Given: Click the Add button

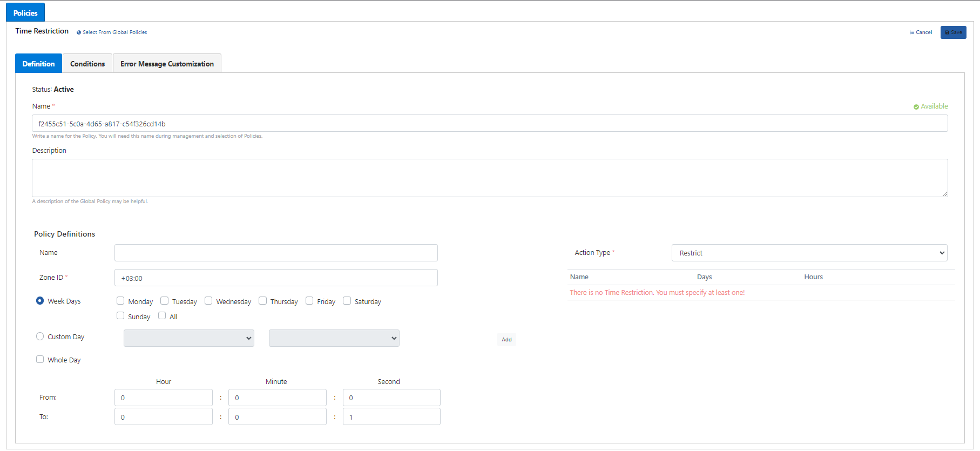Looking at the screenshot, I should tap(506, 339).
